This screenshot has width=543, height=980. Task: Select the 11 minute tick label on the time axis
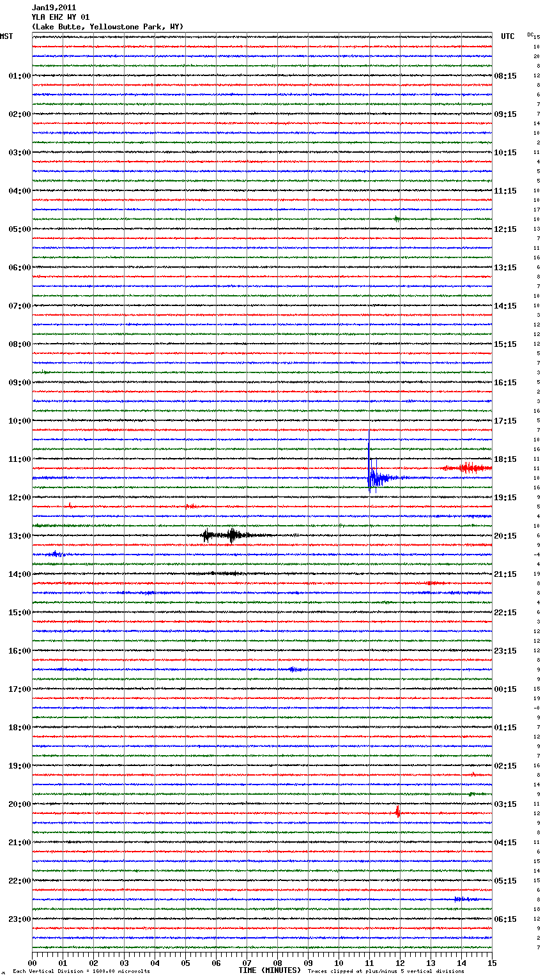pyautogui.click(x=370, y=963)
